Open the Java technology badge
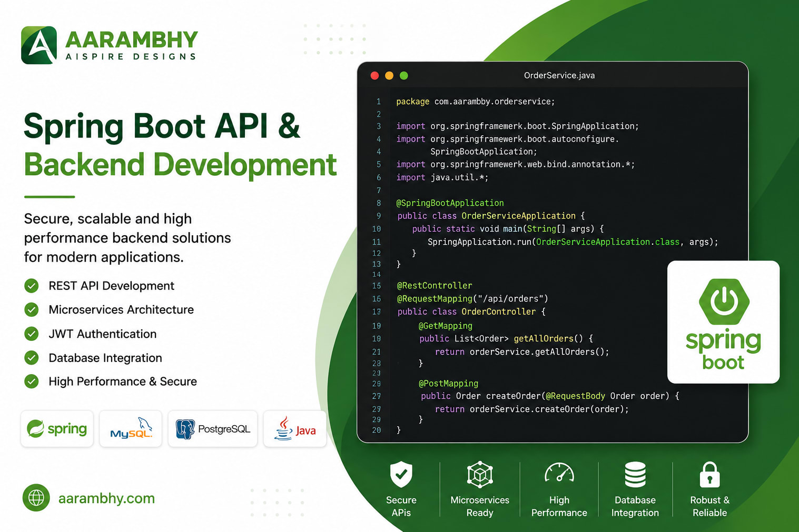The image size is (799, 532). pos(295,429)
